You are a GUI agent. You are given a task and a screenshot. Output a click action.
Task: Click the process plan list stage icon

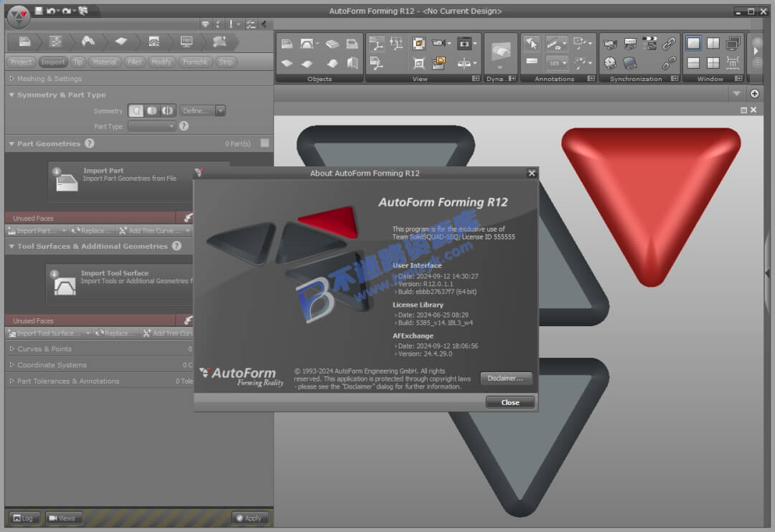coord(55,42)
